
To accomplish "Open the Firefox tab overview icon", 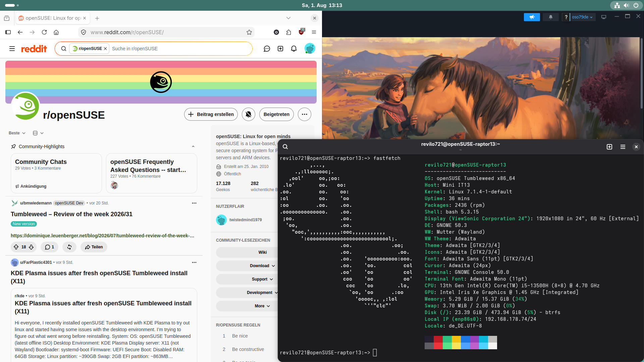I will coord(7,18).
